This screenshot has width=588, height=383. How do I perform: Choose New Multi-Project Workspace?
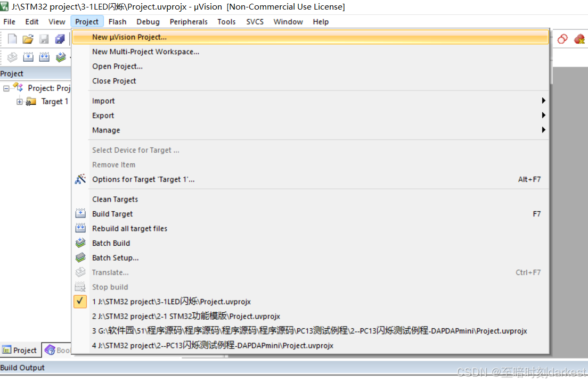[x=311, y=52]
